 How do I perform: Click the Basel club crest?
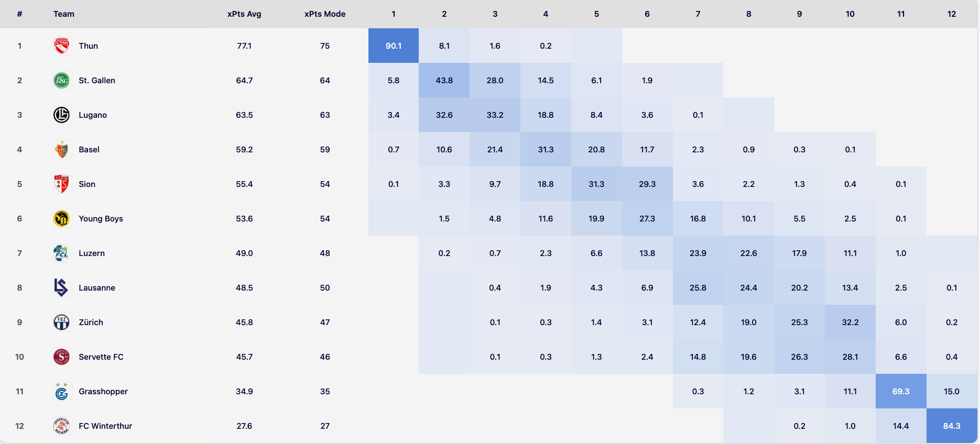(x=62, y=150)
